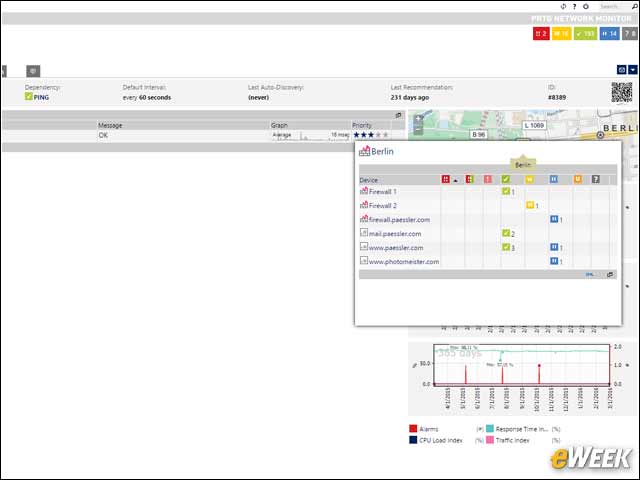The width and height of the screenshot is (640, 480).
Task: Click the dark blue view icon button
Action: 622,70
